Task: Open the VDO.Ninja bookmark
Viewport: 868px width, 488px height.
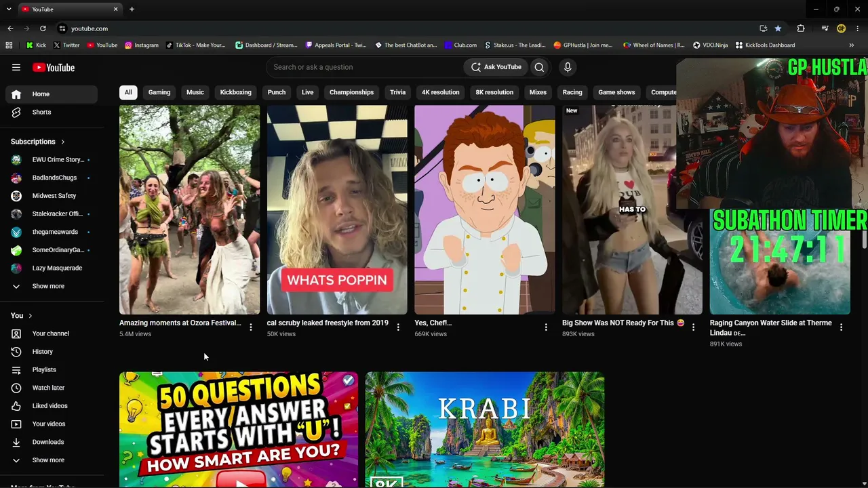Action: [710, 45]
